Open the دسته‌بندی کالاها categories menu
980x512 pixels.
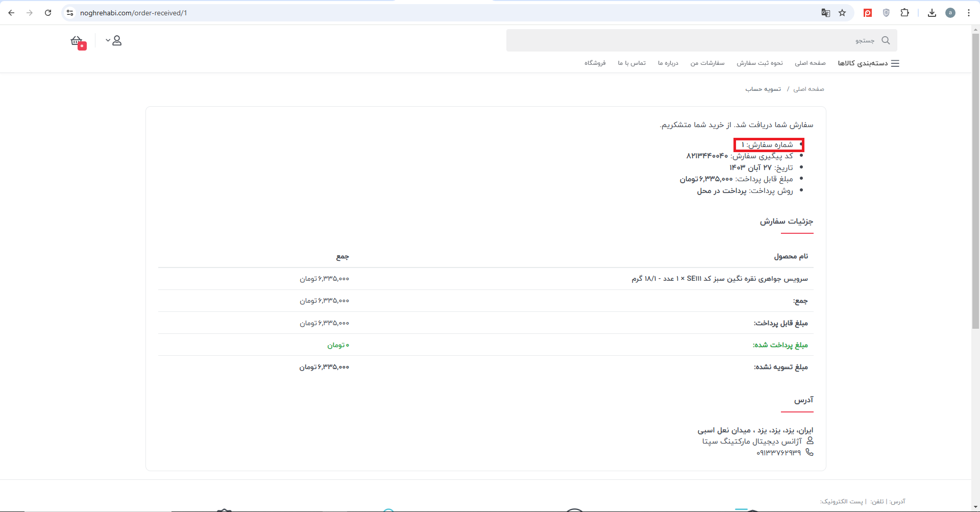(x=863, y=63)
